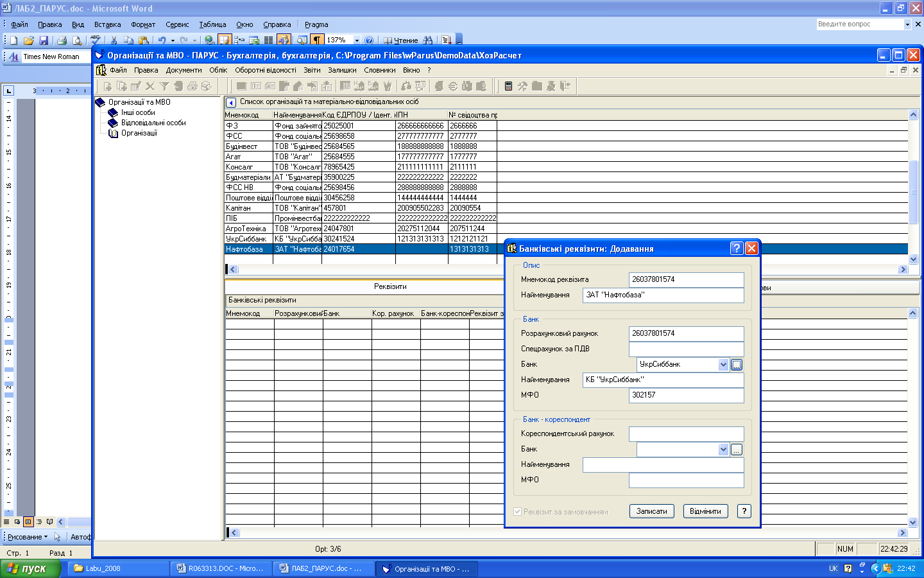Image resolution: width=924 pixels, height=578 pixels.
Task: Click the 'Мнемокод реквізита' input field
Action: pos(686,279)
